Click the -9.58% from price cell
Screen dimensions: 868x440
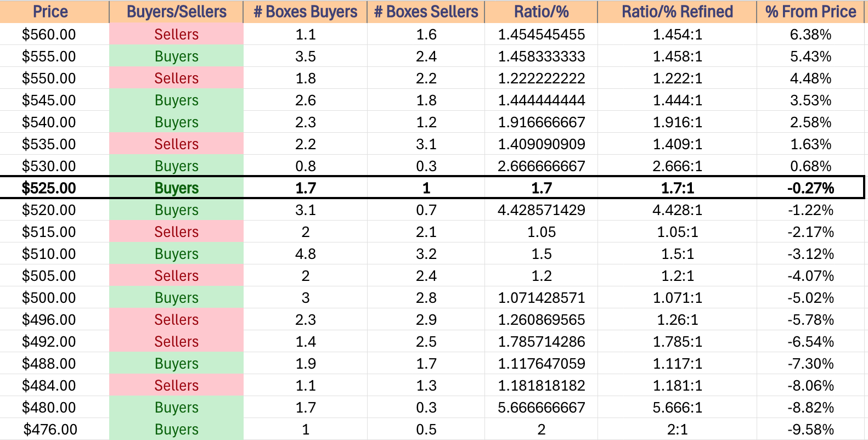(x=810, y=429)
